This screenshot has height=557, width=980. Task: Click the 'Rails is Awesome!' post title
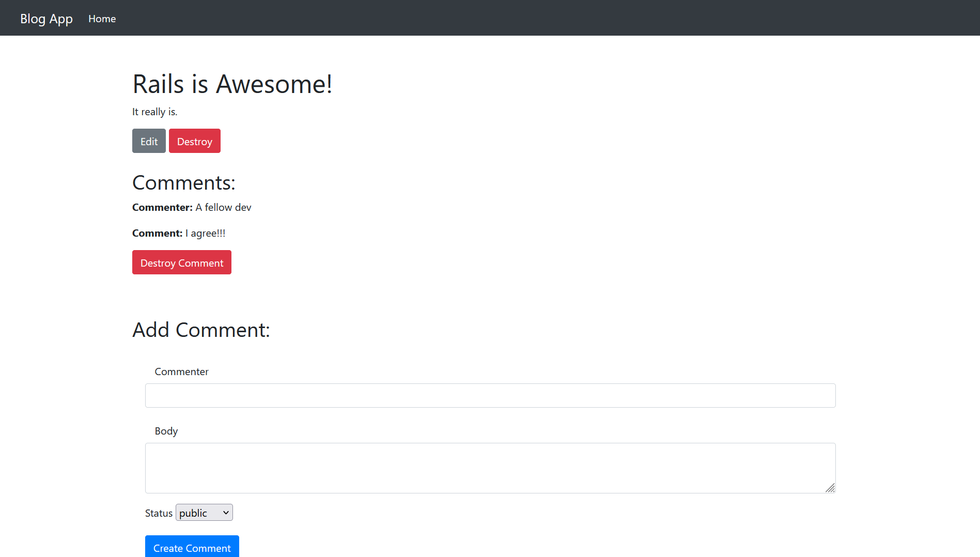click(x=232, y=84)
